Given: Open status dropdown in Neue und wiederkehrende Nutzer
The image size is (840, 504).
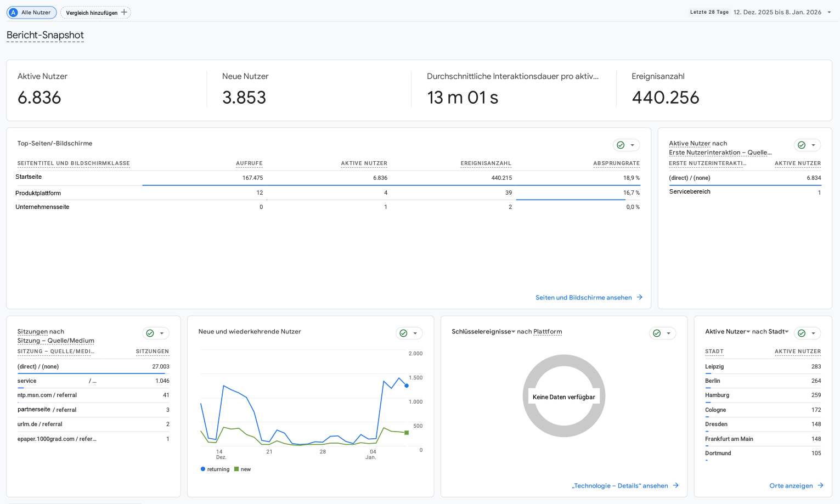Looking at the screenshot, I should click(x=415, y=333).
